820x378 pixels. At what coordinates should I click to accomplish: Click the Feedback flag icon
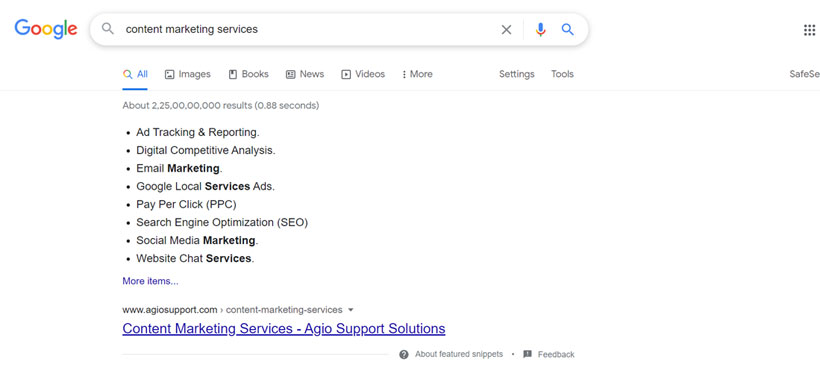pyautogui.click(x=528, y=354)
